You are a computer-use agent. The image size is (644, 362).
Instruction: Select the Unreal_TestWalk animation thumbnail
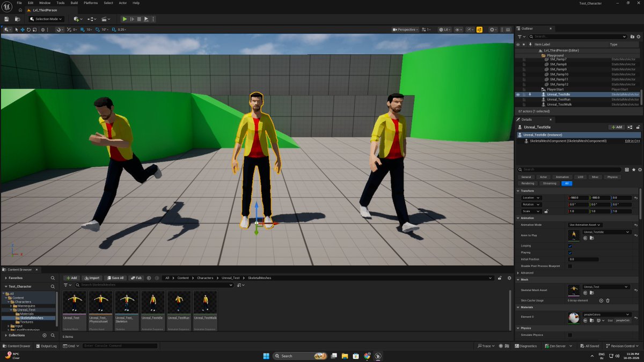[x=205, y=302]
